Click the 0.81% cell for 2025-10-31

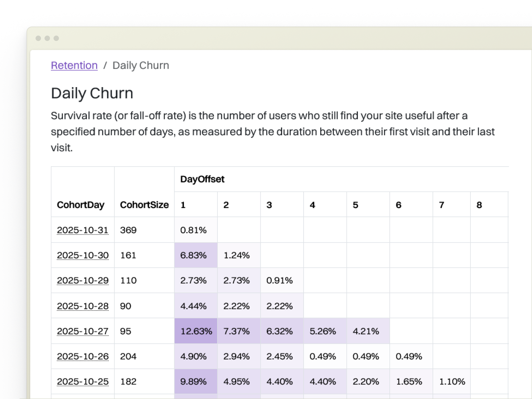193,230
